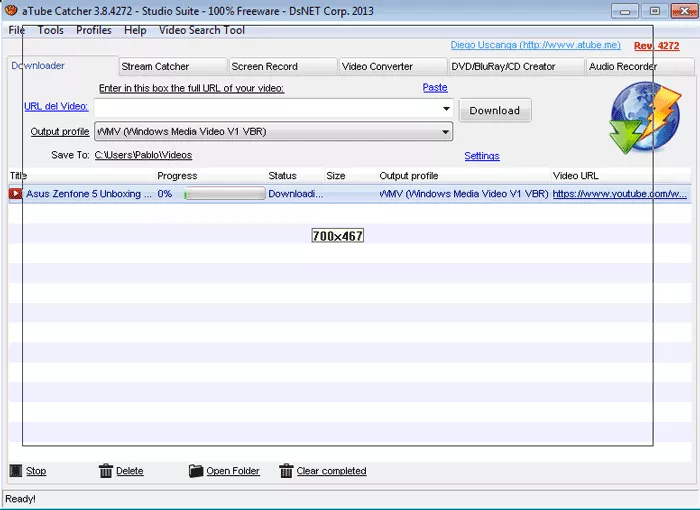Click the Open Folder link
Image resolution: width=700 pixels, height=510 pixels.
(233, 471)
